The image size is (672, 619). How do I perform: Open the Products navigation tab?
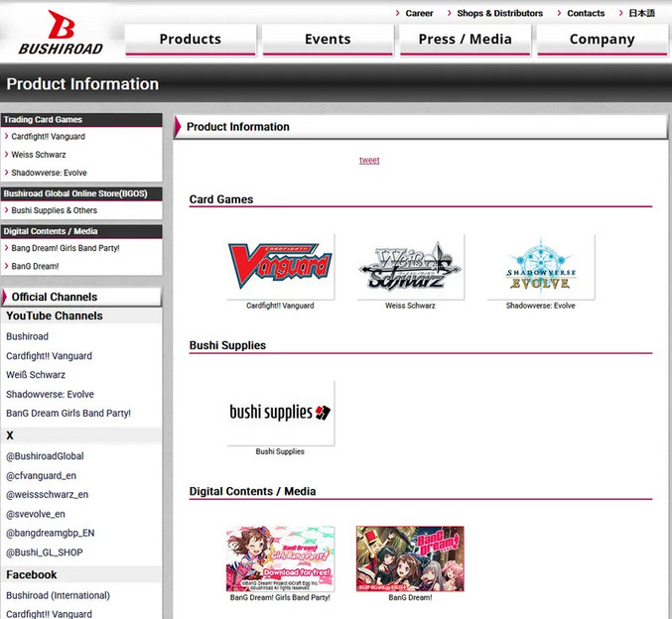click(x=190, y=40)
